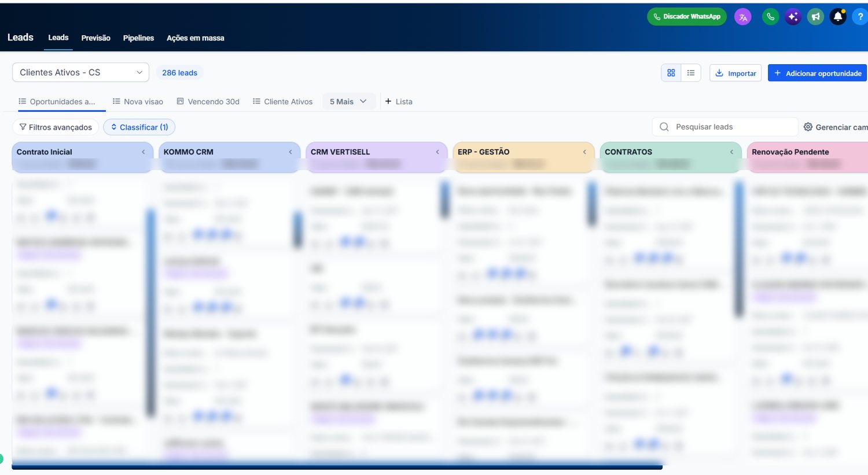Collapse the CRM VERTISELL column
This screenshot has width=868, height=475.
coord(437,152)
